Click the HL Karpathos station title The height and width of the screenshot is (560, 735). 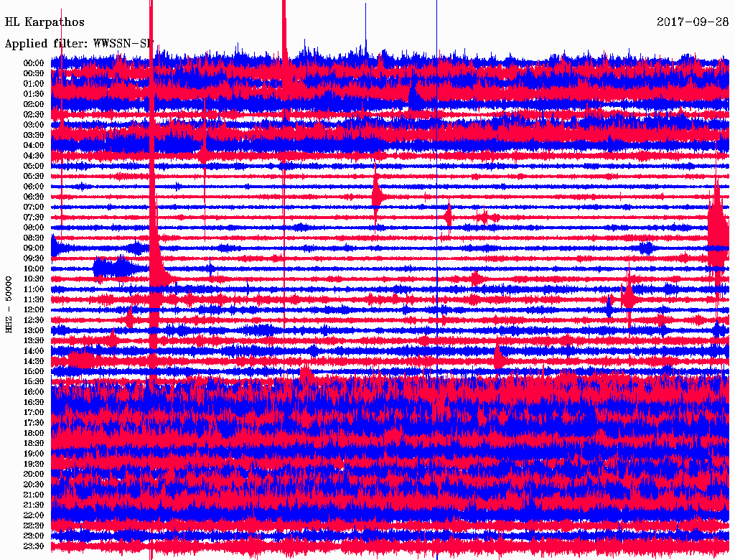(45, 22)
